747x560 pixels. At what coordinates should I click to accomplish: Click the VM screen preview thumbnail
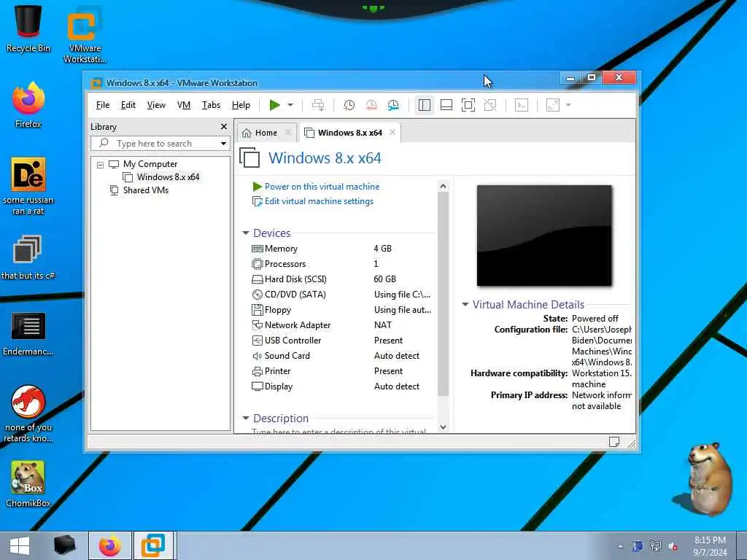point(544,236)
